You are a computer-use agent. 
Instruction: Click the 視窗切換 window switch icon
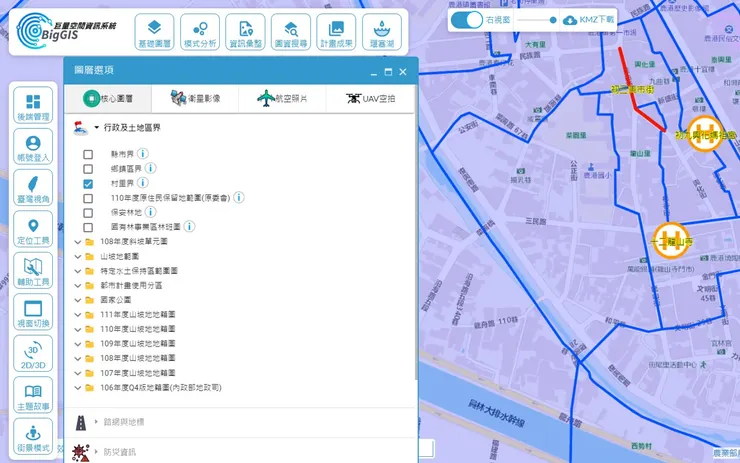(x=33, y=312)
